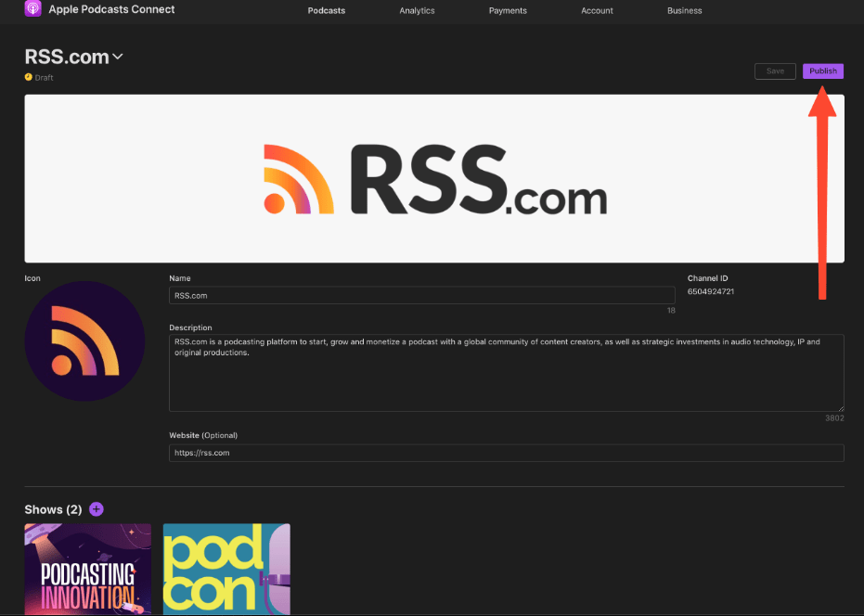Click the Apple Podcasts Connect title
This screenshot has width=864, height=616.
click(x=111, y=9)
